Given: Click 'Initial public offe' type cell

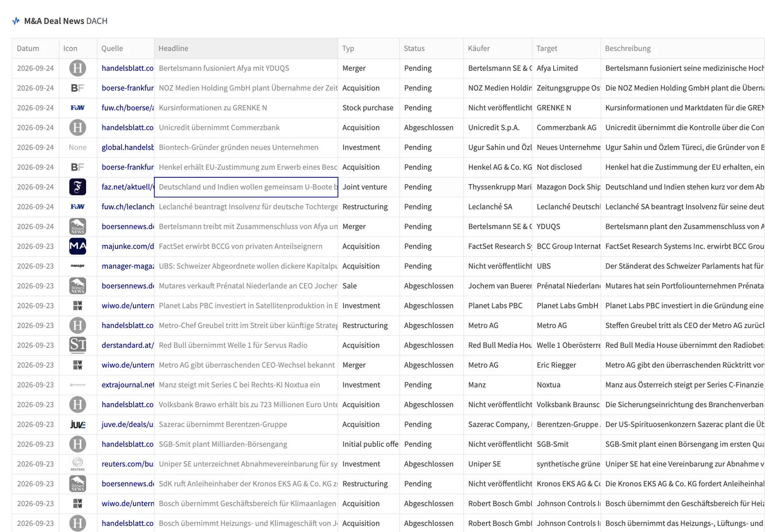Looking at the screenshot, I should pos(368,444).
